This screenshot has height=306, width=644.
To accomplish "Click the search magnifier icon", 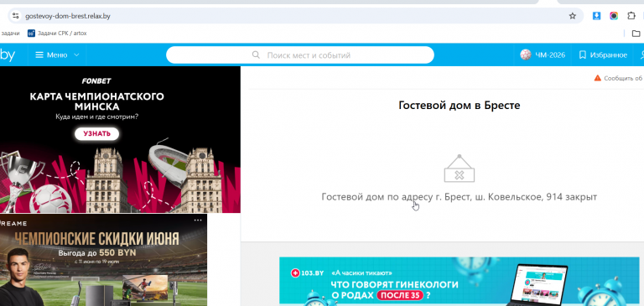I will (256, 55).
